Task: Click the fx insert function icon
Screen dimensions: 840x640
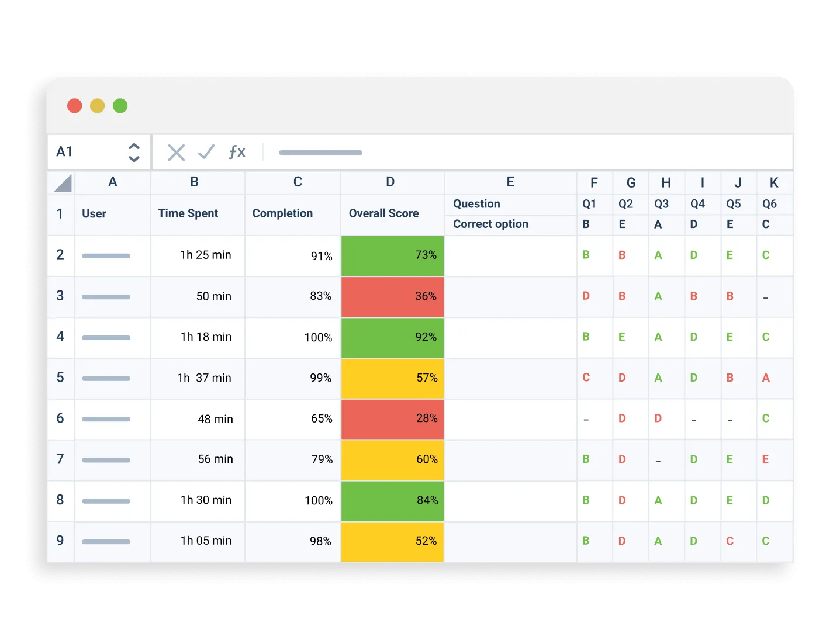Action: 236,152
